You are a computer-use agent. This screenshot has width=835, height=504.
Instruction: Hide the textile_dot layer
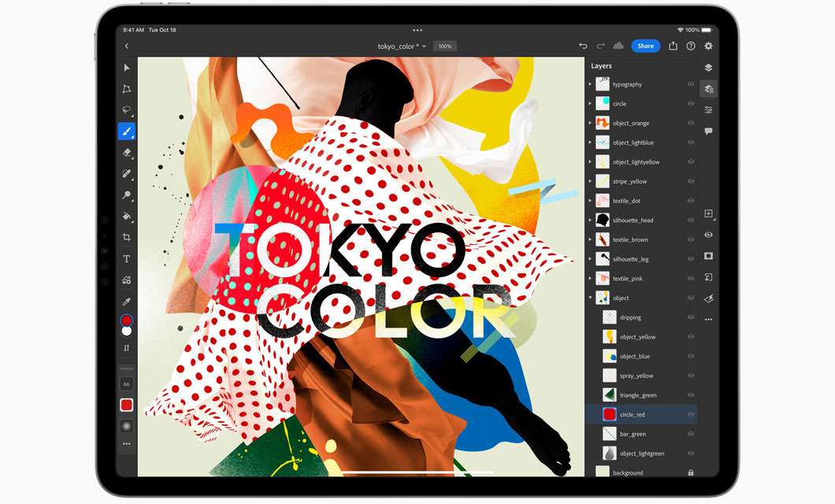pyautogui.click(x=691, y=201)
